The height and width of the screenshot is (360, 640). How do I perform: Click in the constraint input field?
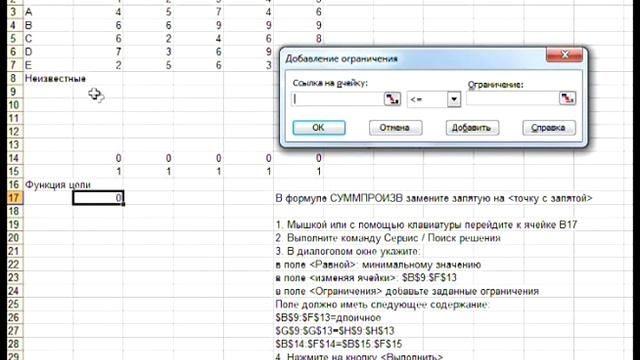pos(512,98)
